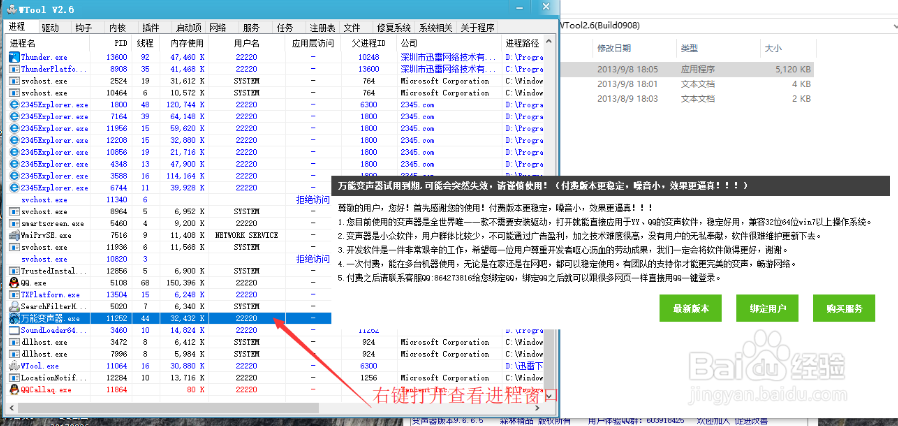Click the QQ.exe penguin icon
This screenshot has width=898, height=426.
tap(14, 283)
